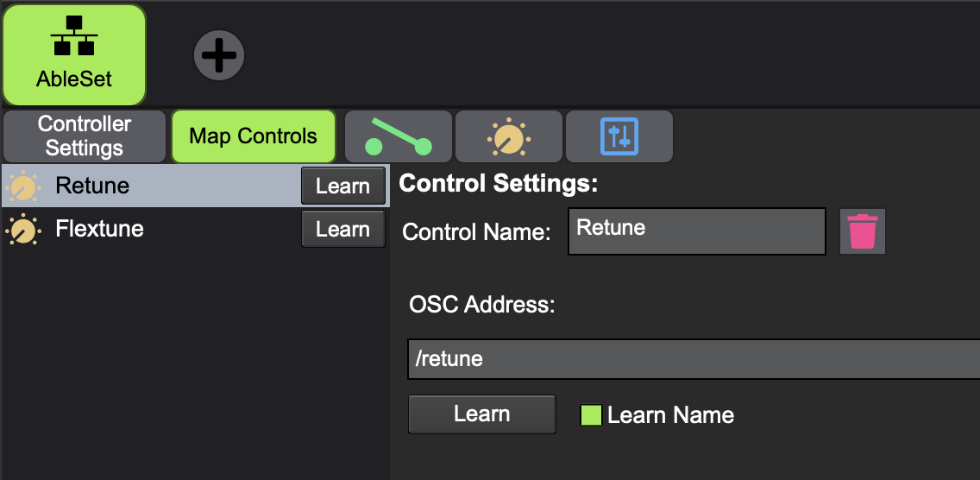Enable the Learn Name checkbox
The width and height of the screenshot is (980, 480).
coord(591,415)
